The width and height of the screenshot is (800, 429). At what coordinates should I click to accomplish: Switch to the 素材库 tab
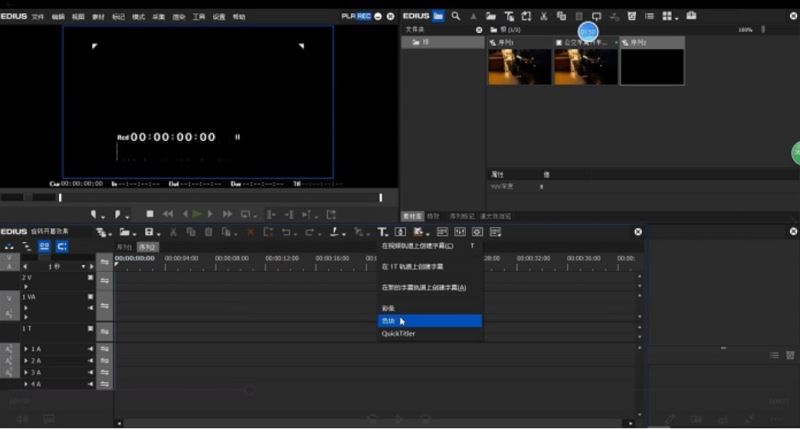[x=412, y=216]
